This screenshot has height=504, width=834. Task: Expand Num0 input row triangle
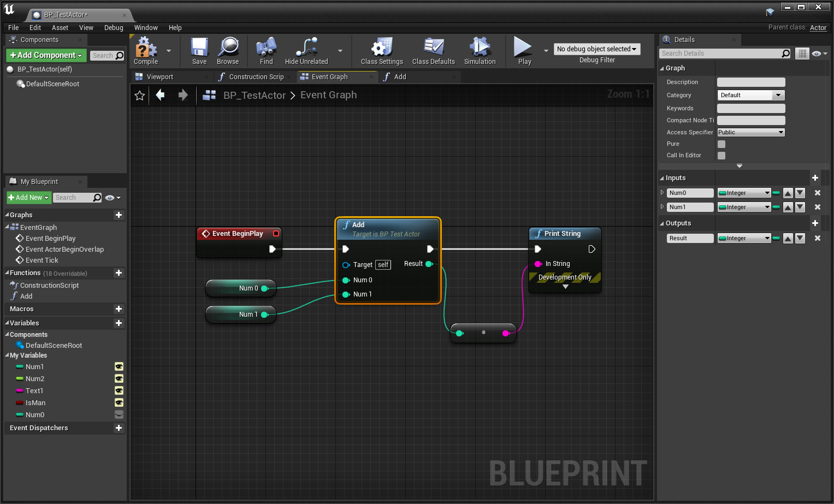tap(662, 192)
